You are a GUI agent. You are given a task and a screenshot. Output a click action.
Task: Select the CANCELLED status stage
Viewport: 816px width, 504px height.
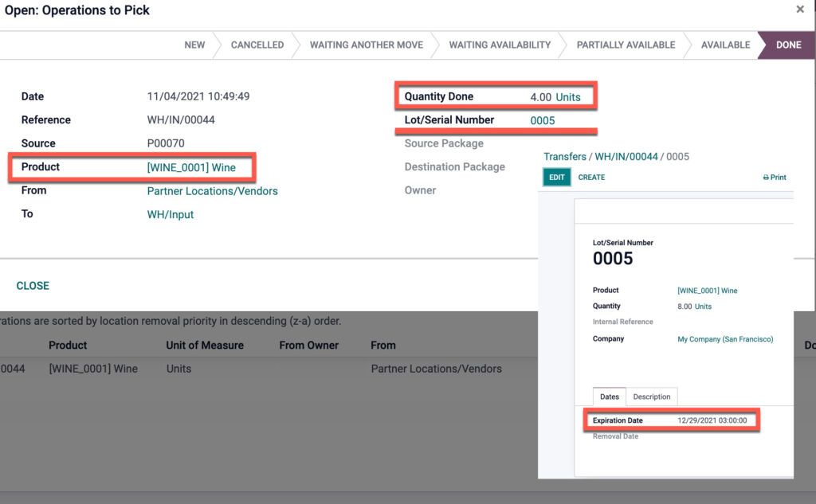click(257, 45)
